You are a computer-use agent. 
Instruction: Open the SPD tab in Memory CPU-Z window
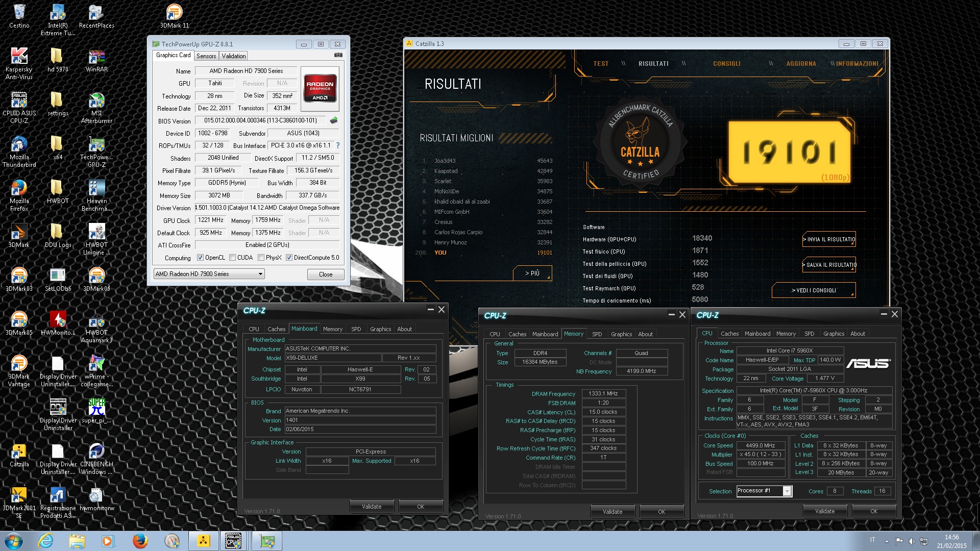click(597, 334)
